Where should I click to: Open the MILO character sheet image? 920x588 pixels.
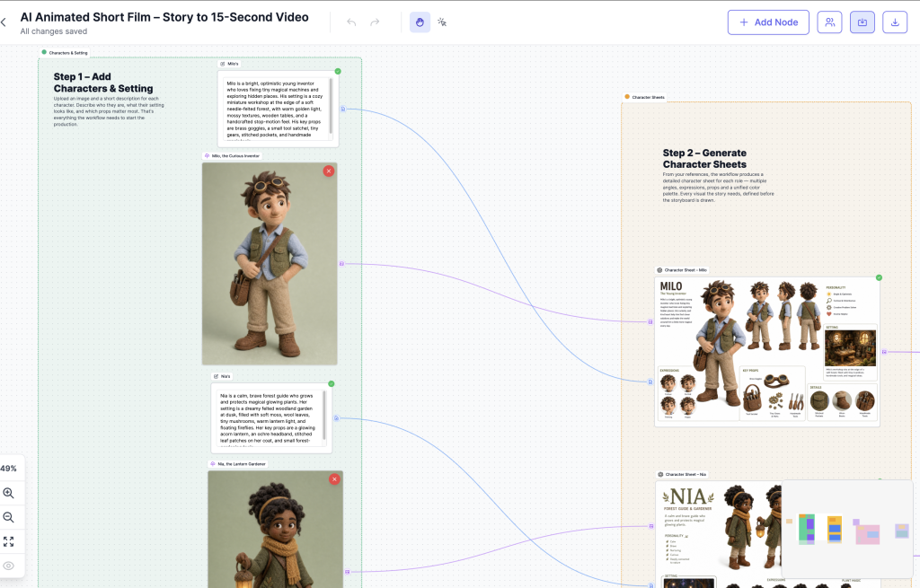click(767, 352)
